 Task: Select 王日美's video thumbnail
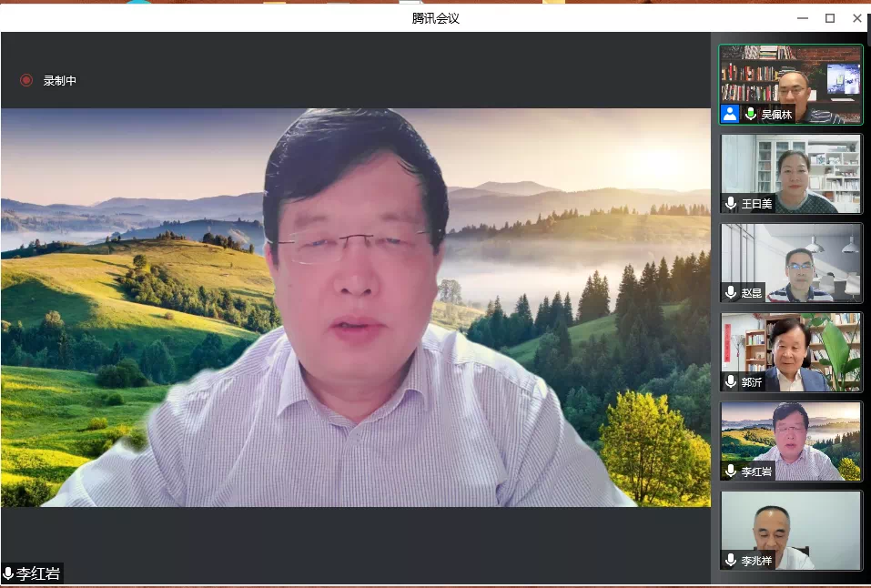790,173
